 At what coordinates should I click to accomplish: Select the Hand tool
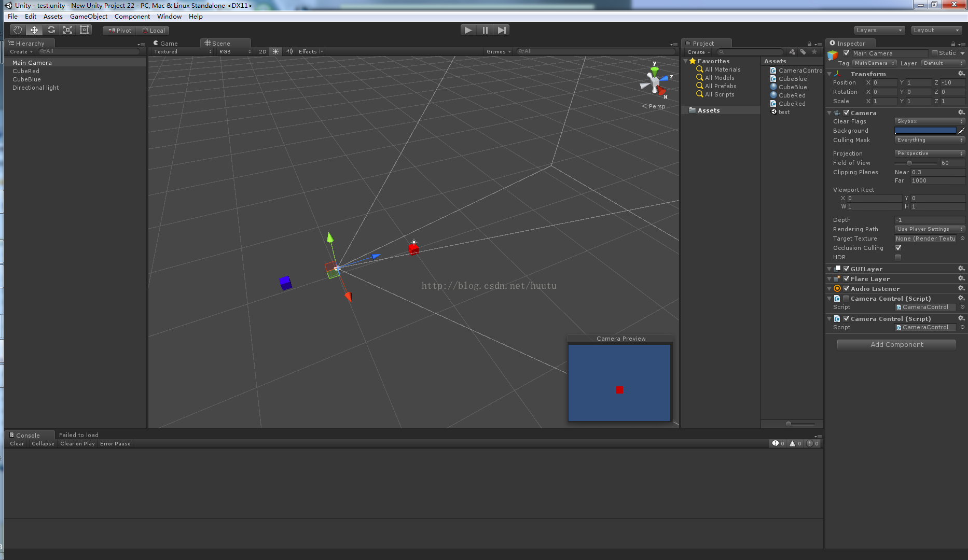(18, 30)
